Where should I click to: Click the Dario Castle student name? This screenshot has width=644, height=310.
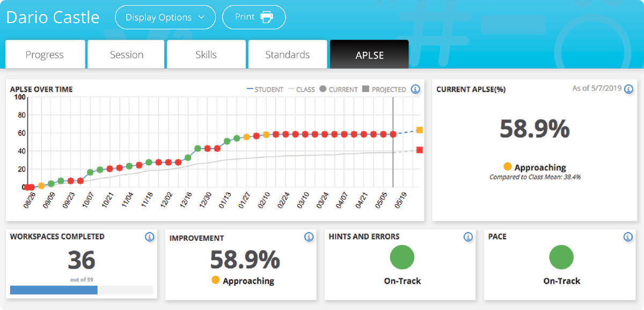tap(53, 17)
